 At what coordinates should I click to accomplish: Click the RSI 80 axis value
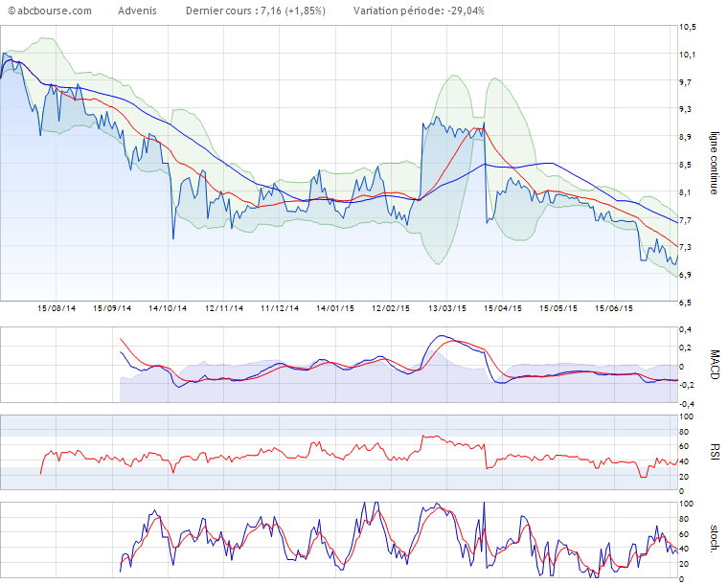[x=684, y=433]
